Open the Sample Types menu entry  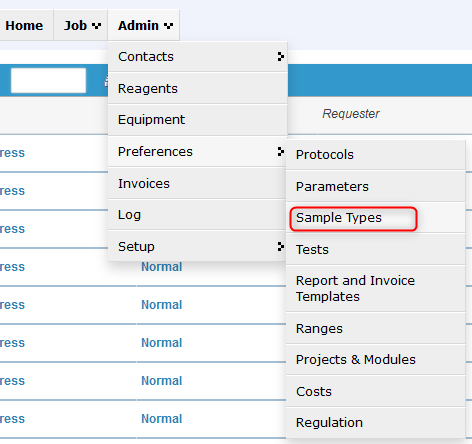(375, 218)
